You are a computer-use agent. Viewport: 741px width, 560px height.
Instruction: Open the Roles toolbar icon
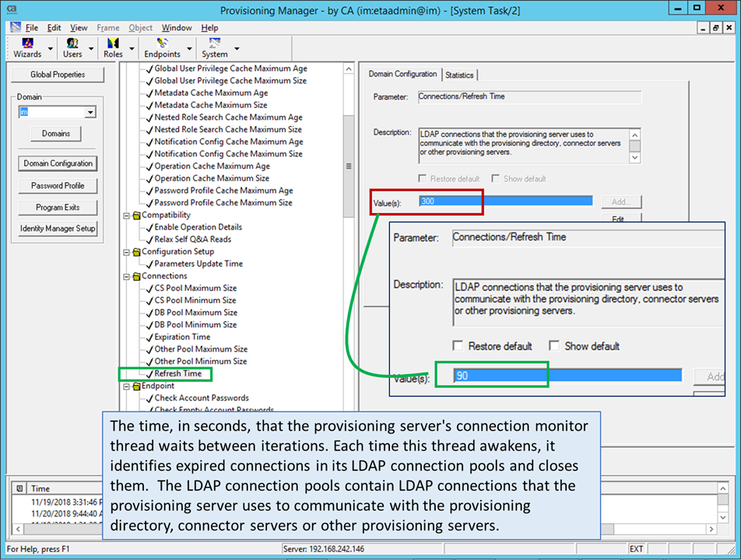coord(113,48)
